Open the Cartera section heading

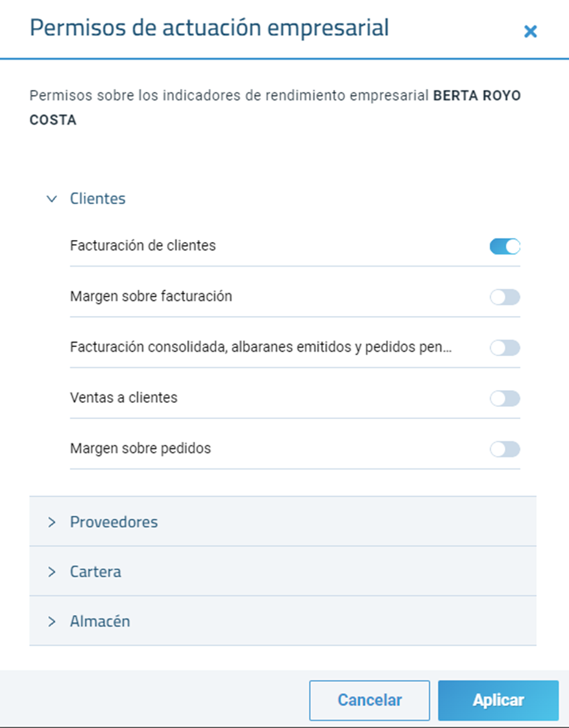click(95, 572)
